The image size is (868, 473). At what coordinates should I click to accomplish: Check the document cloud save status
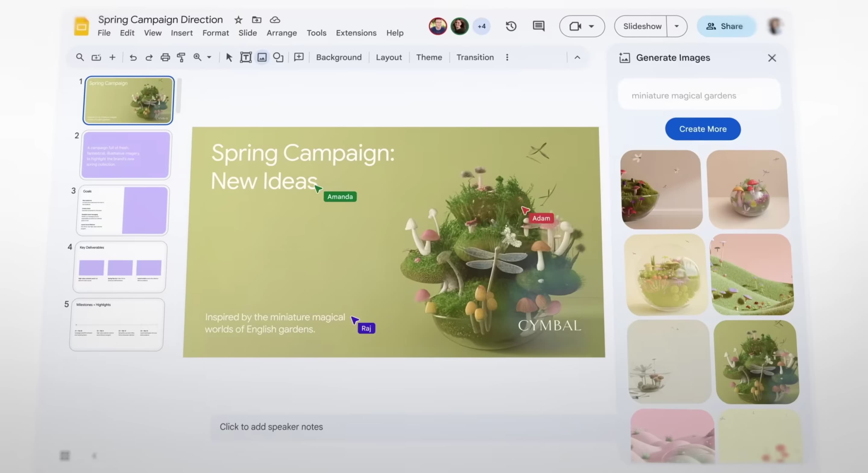click(275, 20)
